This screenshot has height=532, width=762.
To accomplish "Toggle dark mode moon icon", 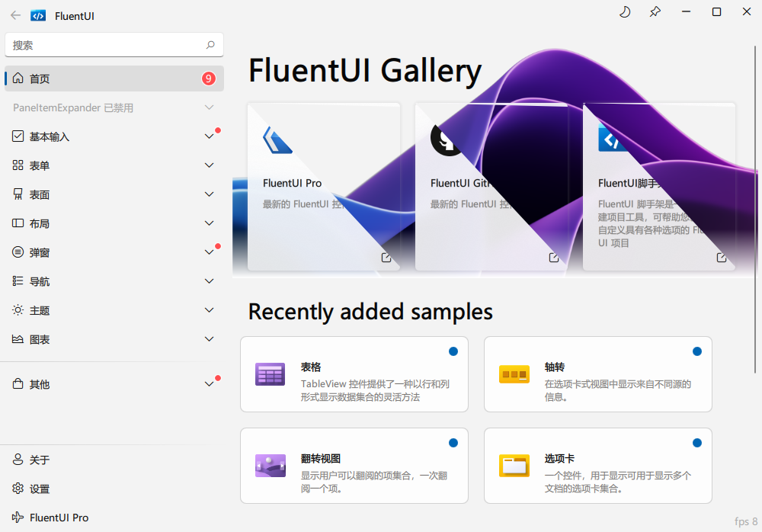I will click(625, 11).
